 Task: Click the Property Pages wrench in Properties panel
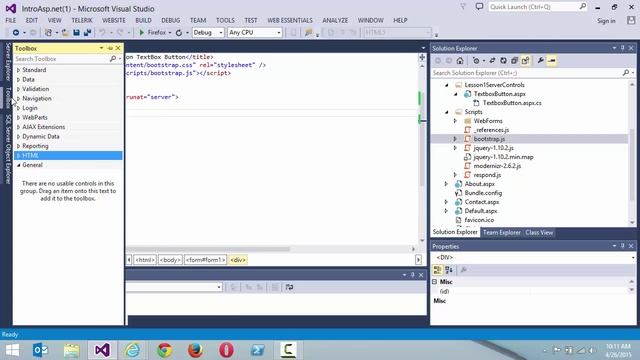464,270
